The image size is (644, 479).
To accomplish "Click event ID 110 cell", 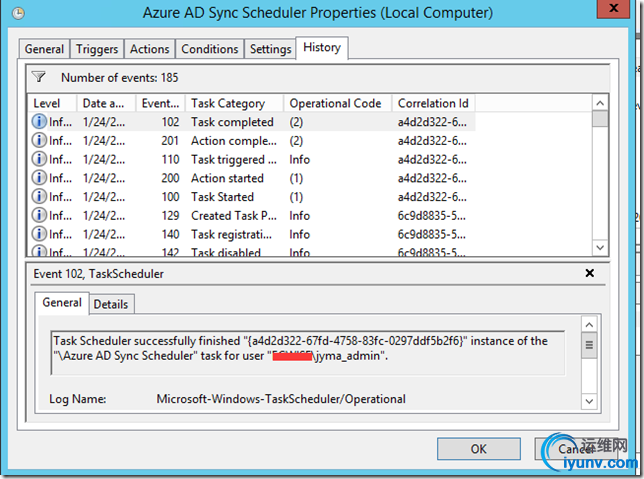I will pyautogui.click(x=170, y=159).
